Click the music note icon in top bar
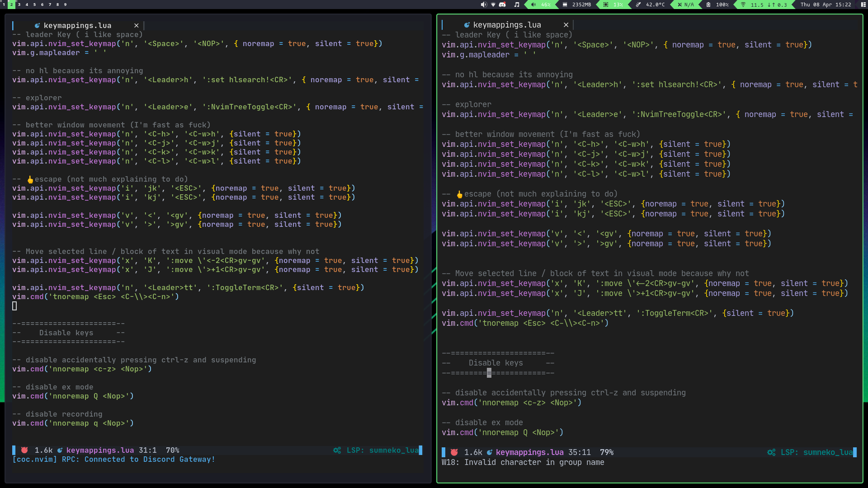This screenshot has height=488, width=868. click(517, 5)
